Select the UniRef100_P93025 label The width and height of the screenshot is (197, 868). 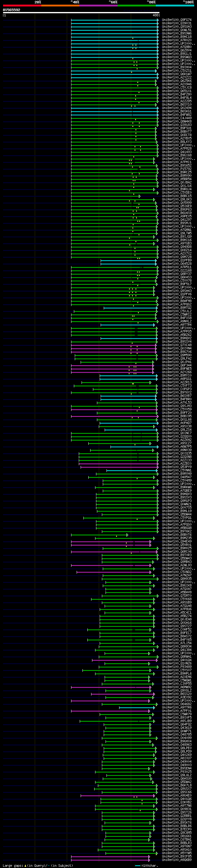177,772
